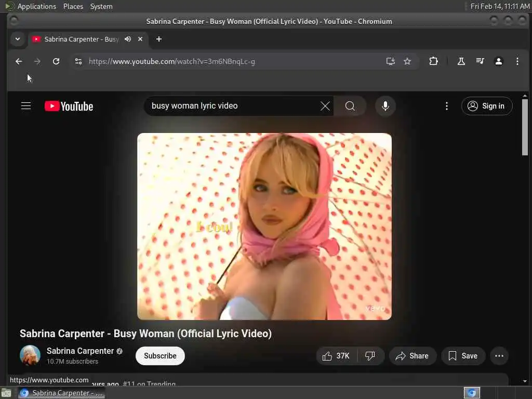Open the browser profile icon
Viewport: 532px width, 399px height.
[498, 61]
